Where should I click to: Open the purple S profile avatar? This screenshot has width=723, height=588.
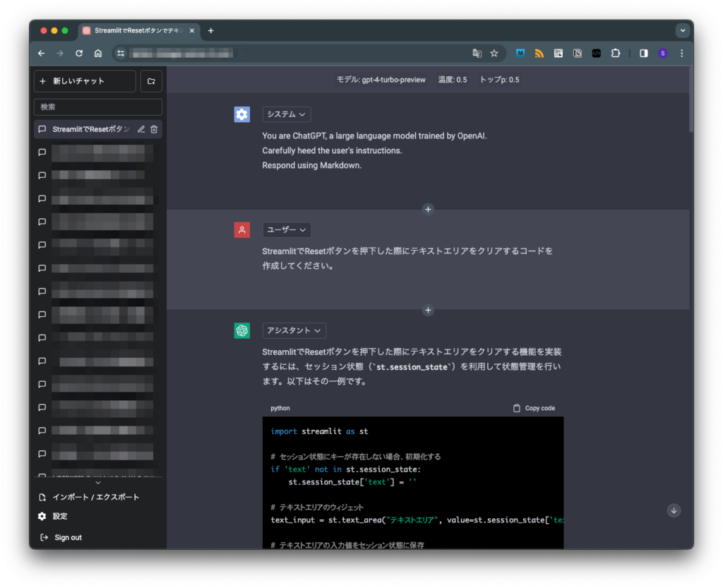pyautogui.click(x=662, y=54)
